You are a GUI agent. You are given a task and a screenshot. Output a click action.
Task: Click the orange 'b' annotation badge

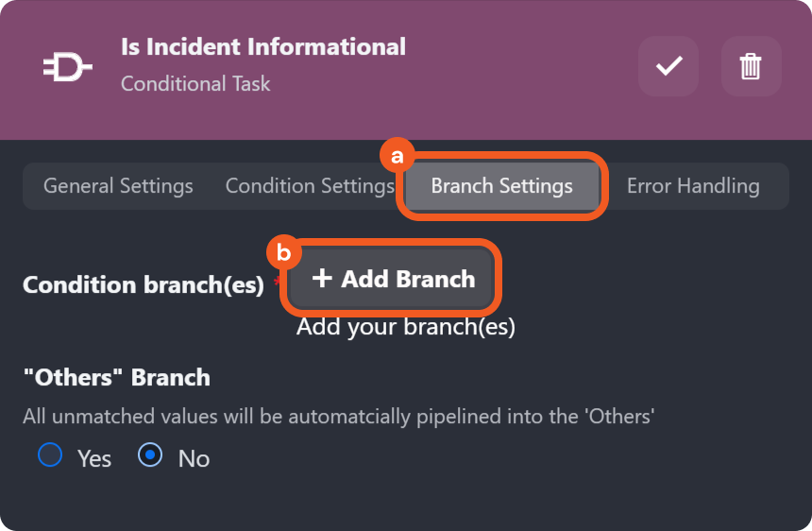[x=283, y=253]
